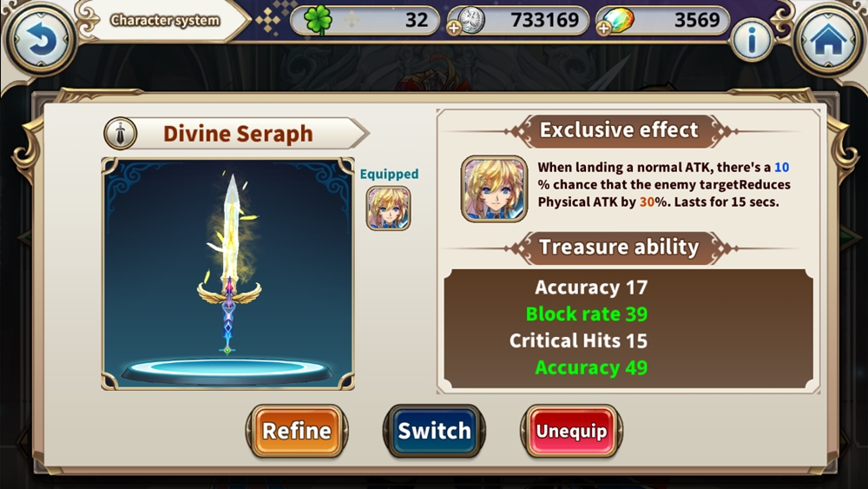Tap the green clover currency icon
Viewport: 868px width, 489px height.
coord(318,21)
